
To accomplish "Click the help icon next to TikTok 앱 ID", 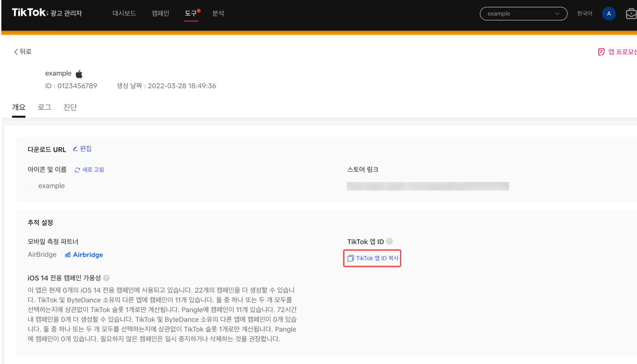I will coord(389,242).
